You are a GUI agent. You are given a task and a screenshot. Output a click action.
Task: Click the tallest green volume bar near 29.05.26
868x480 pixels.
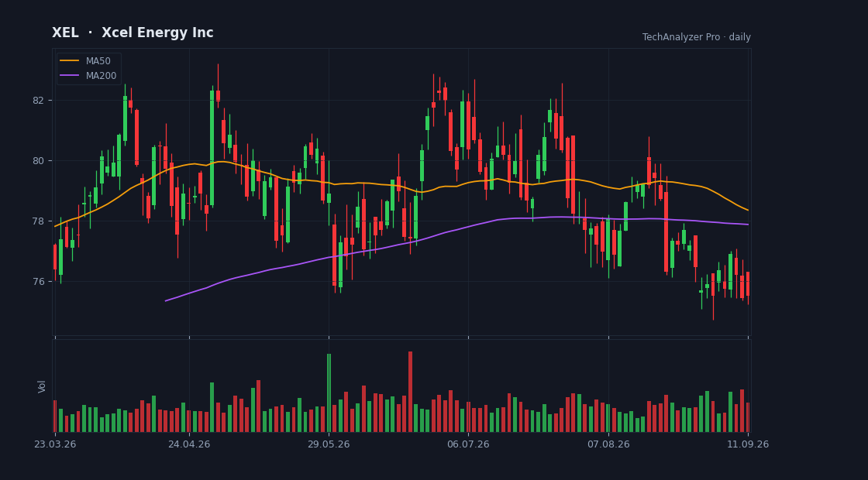tap(329, 393)
